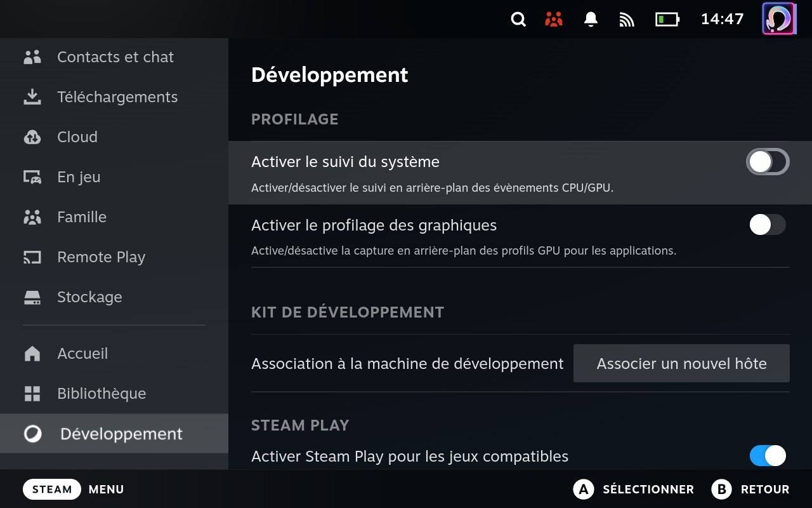The height and width of the screenshot is (508, 812).
Task: Open the notifications bell icon
Action: tap(591, 20)
